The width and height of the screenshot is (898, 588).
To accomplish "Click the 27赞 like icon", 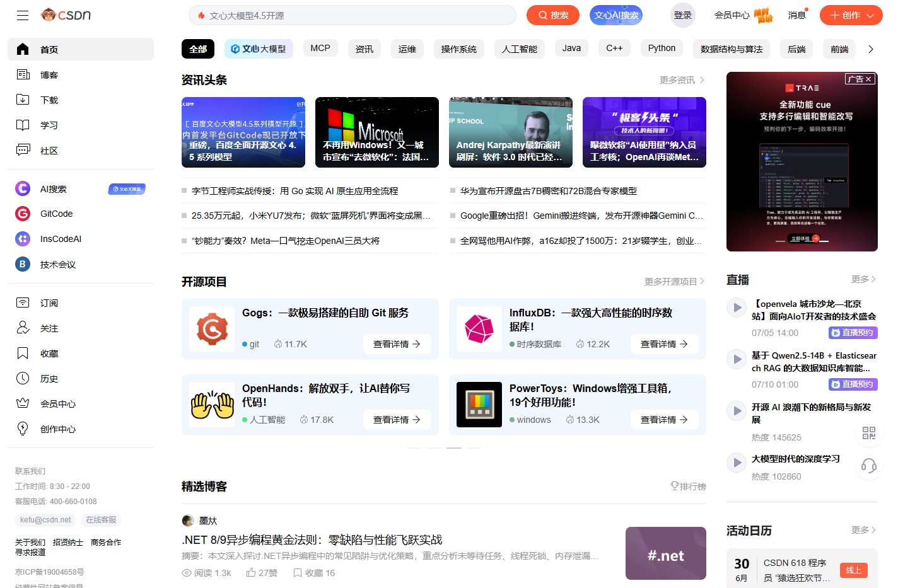I will click(x=251, y=573).
